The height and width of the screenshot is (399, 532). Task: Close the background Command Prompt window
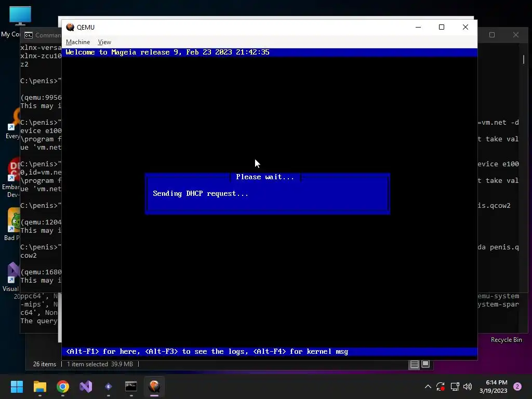point(516,35)
